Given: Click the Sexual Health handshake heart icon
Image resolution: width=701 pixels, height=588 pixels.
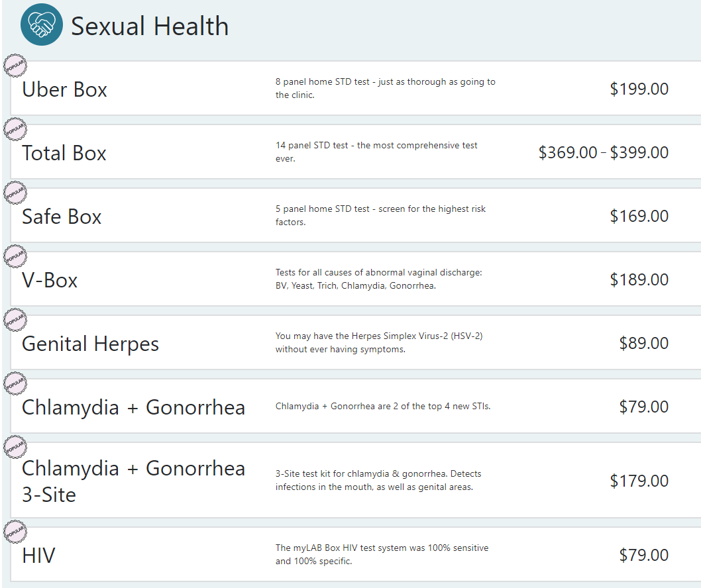Looking at the screenshot, I should 42,25.
